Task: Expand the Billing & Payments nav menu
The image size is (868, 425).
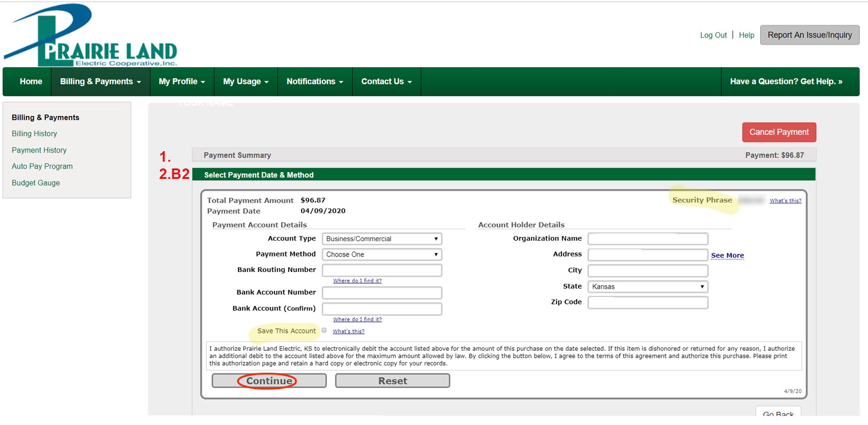Action: tap(100, 82)
